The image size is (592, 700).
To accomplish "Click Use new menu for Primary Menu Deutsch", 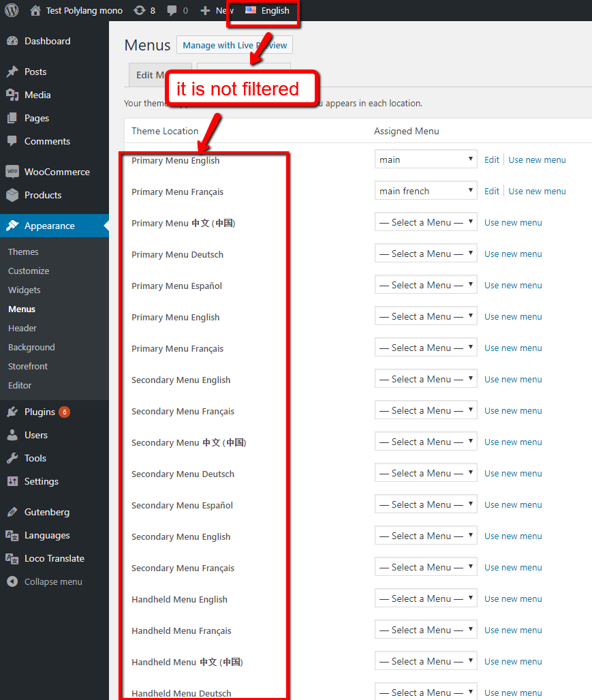I will [x=513, y=254].
